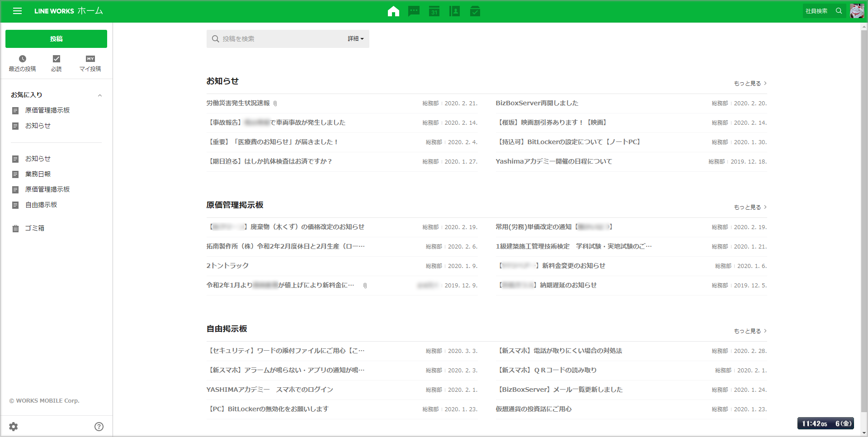Click もっと見る for 原価管理掲示板
This screenshot has height=437, width=868.
pyautogui.click(x=750, y=207)
